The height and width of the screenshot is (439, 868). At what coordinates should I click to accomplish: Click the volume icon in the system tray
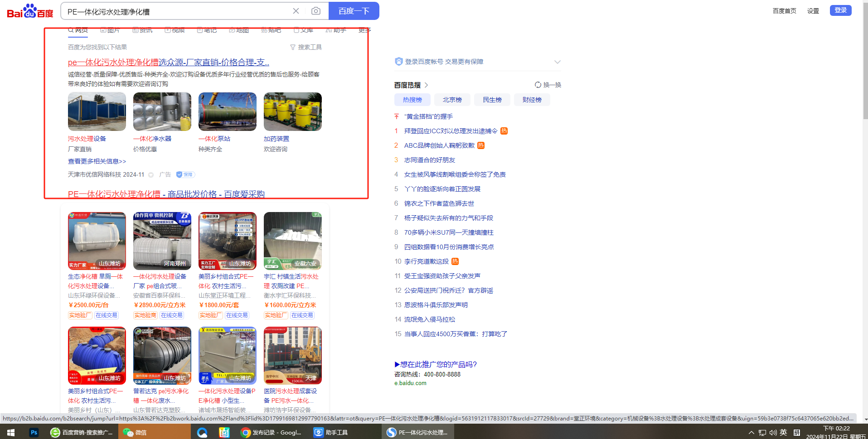(773, 433)
